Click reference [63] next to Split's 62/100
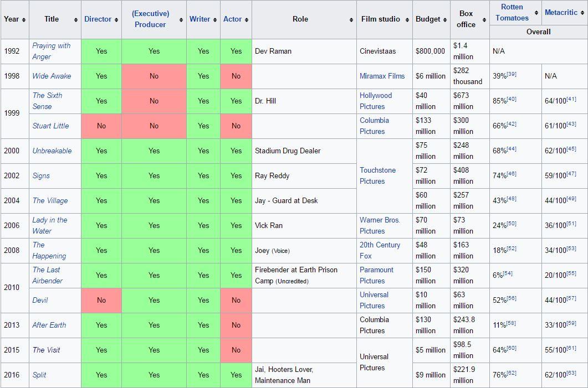 (x=571, y=373)
